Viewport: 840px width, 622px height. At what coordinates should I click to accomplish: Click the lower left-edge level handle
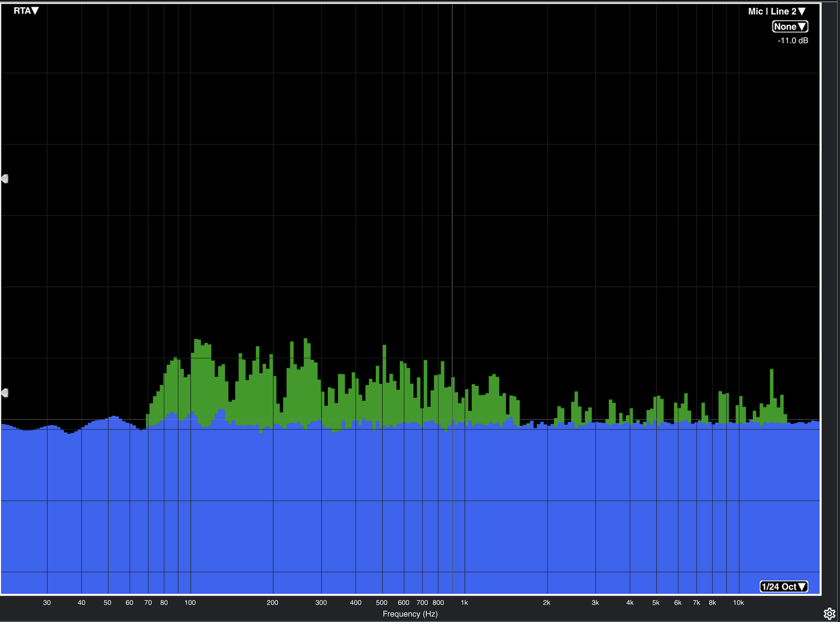[4, 393]
